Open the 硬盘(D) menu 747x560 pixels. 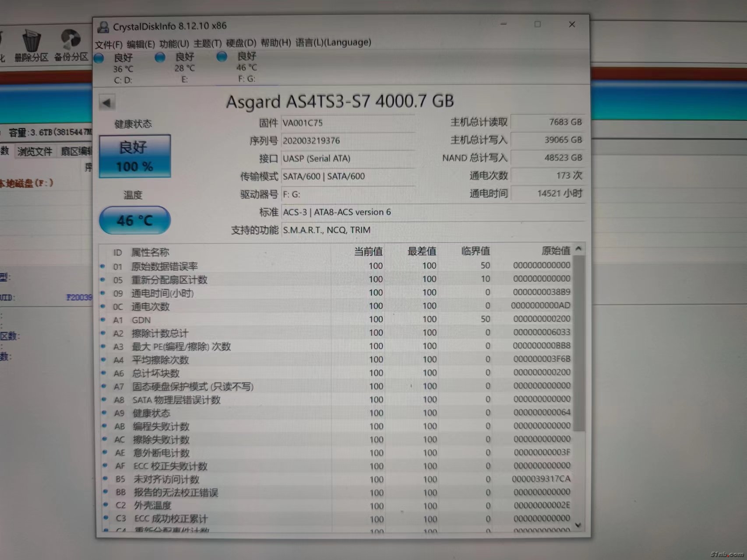[x=241, y=43]
